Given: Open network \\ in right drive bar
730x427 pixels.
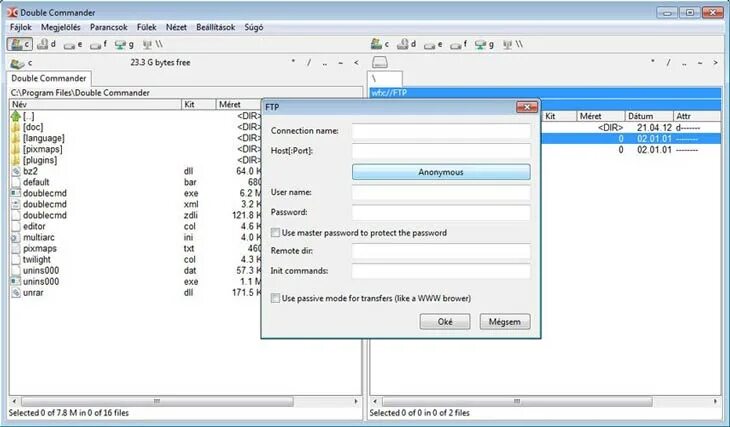Looking at the screenshot, I should pos(513,44).
